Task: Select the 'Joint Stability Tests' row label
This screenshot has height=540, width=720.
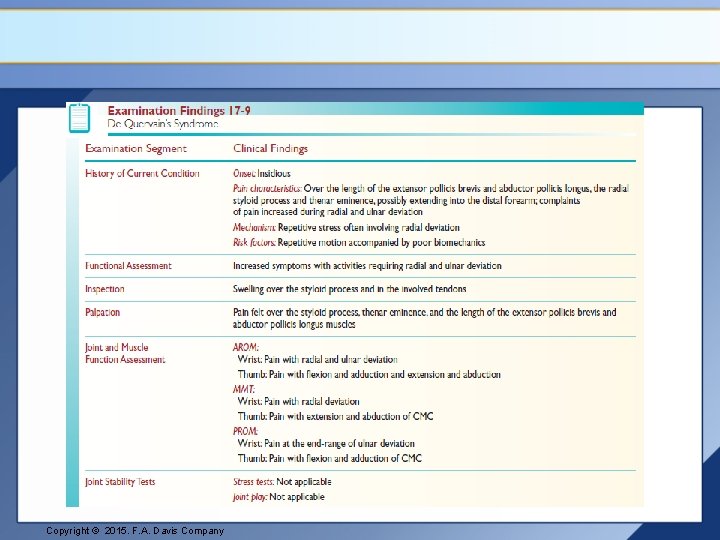Action: point(120,482)
